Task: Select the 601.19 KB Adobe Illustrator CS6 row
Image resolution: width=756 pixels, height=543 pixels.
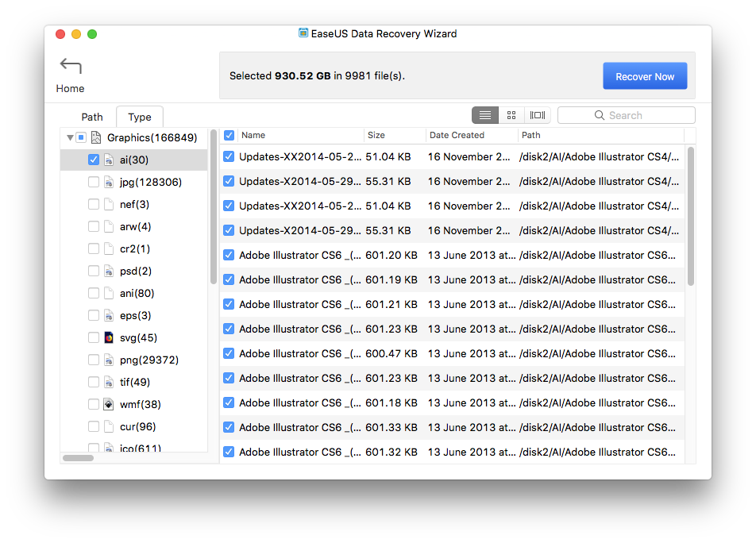Action: point(453,280)
